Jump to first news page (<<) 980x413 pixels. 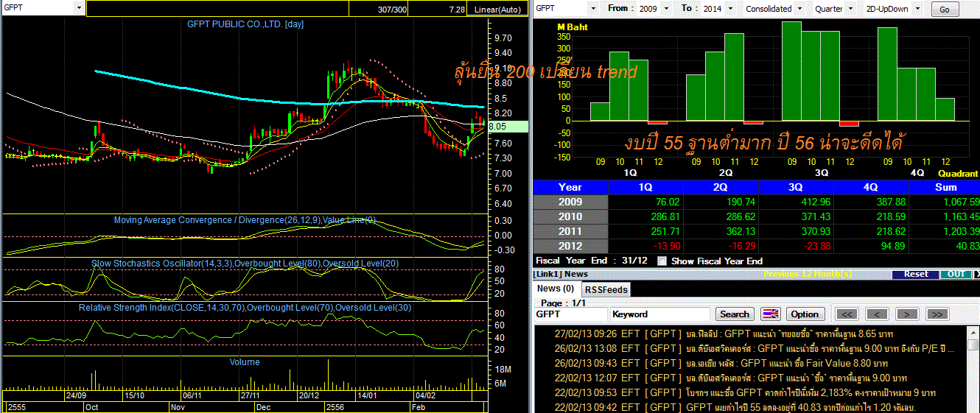click(848, 314)
